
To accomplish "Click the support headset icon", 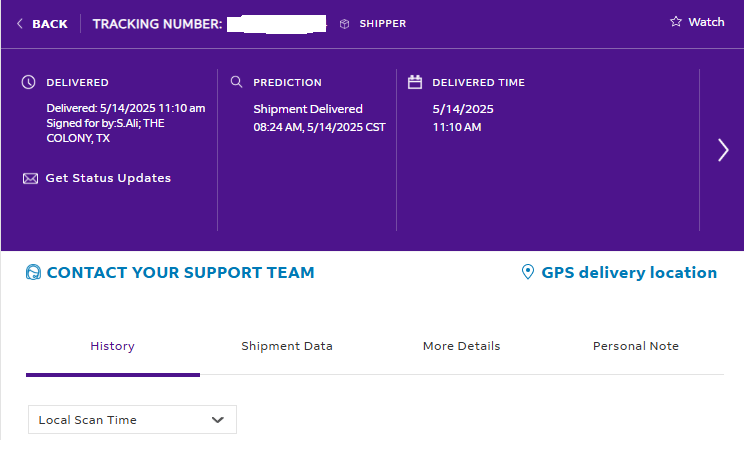I will (33, 272).
